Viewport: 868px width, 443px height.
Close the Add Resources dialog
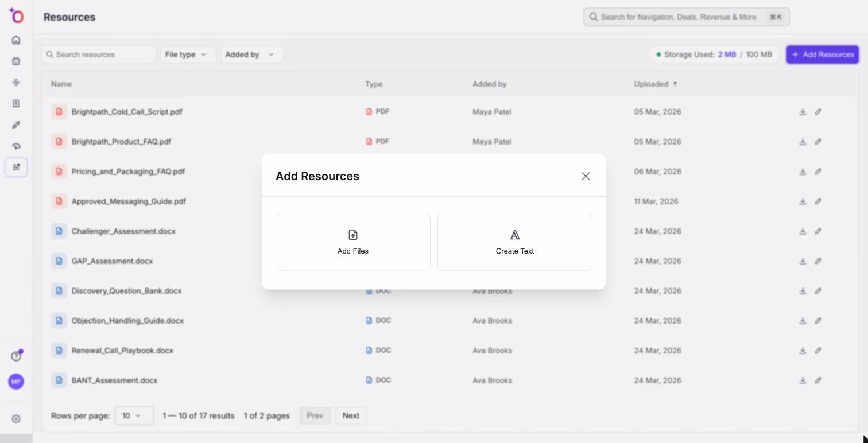[x=586, y=176]
